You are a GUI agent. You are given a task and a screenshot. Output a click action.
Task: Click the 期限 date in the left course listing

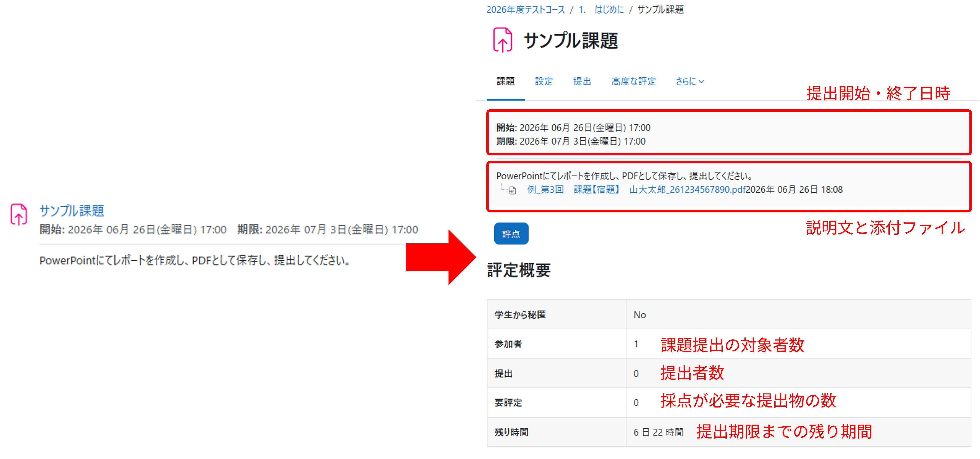point(327,229)
